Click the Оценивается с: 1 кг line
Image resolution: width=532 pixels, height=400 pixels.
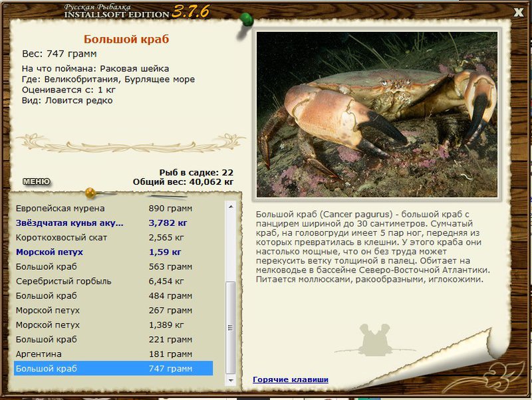[68, 90]
